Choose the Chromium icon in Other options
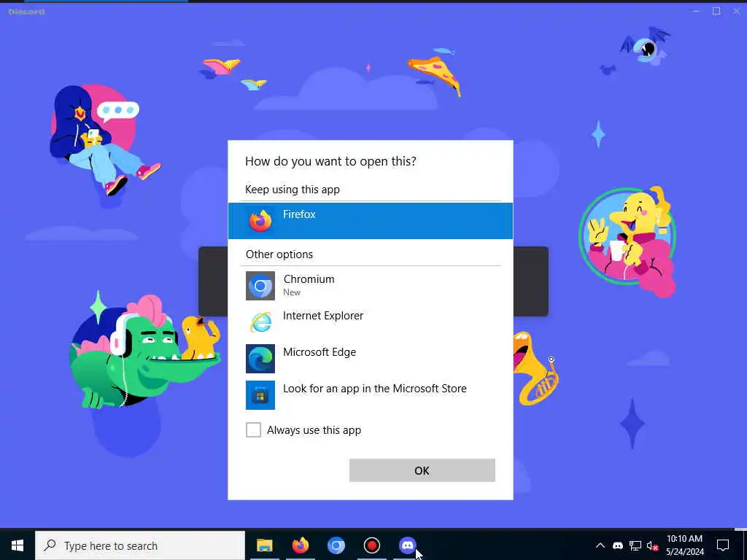Viewport: 747px width, 560px height. [260, 286]
